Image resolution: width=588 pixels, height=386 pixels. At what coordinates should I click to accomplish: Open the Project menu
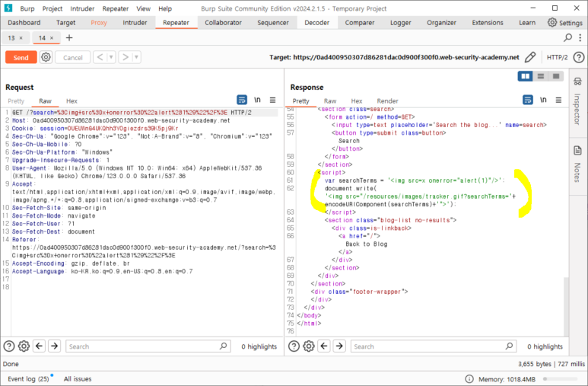point(52,8)
